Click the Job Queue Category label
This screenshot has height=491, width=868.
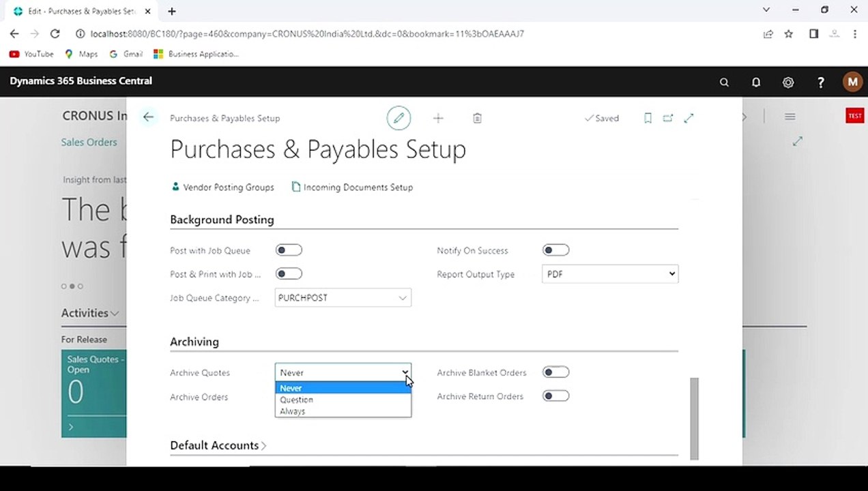[214, 298]
